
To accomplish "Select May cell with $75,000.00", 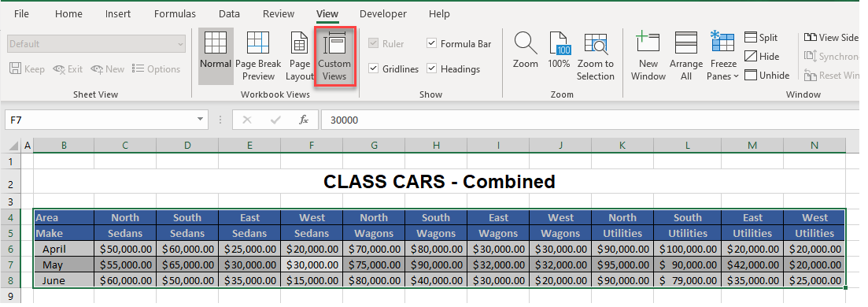I will (374, 264).
